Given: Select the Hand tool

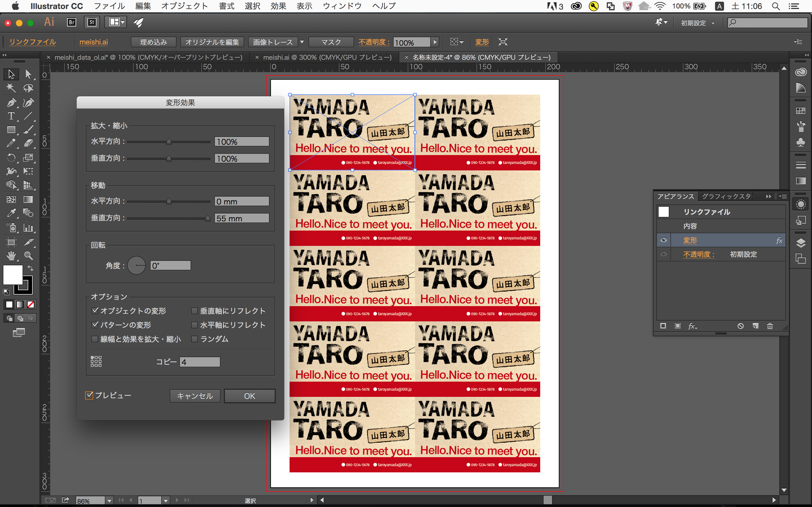Looking at the screenshot, I should pos(11,256).
